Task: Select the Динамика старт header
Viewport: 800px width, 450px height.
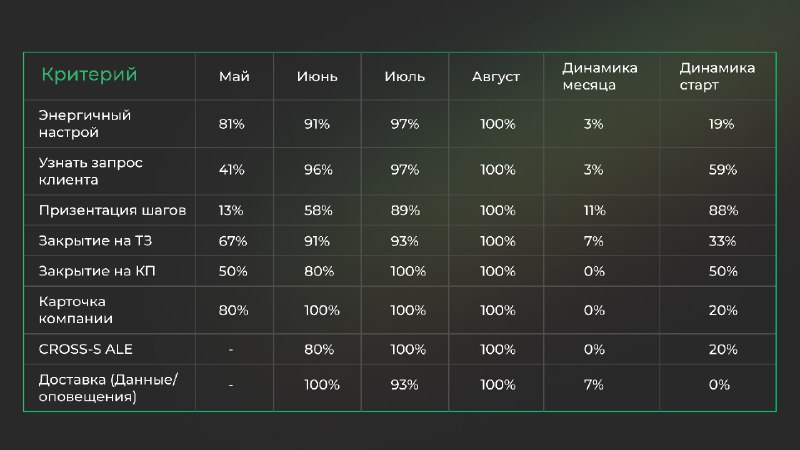Action: tap(717, 77)
